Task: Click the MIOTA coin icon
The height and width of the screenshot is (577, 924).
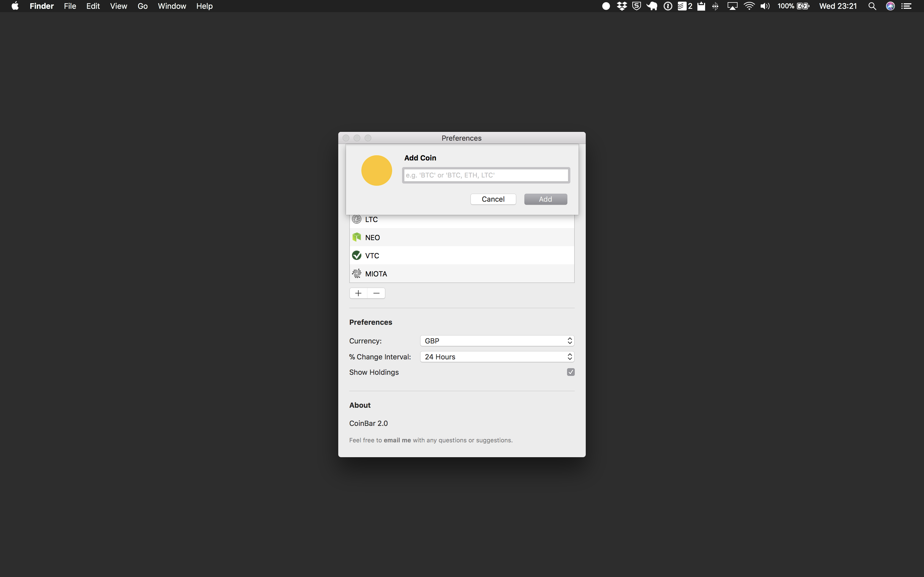Action: (x=357, y=274)
